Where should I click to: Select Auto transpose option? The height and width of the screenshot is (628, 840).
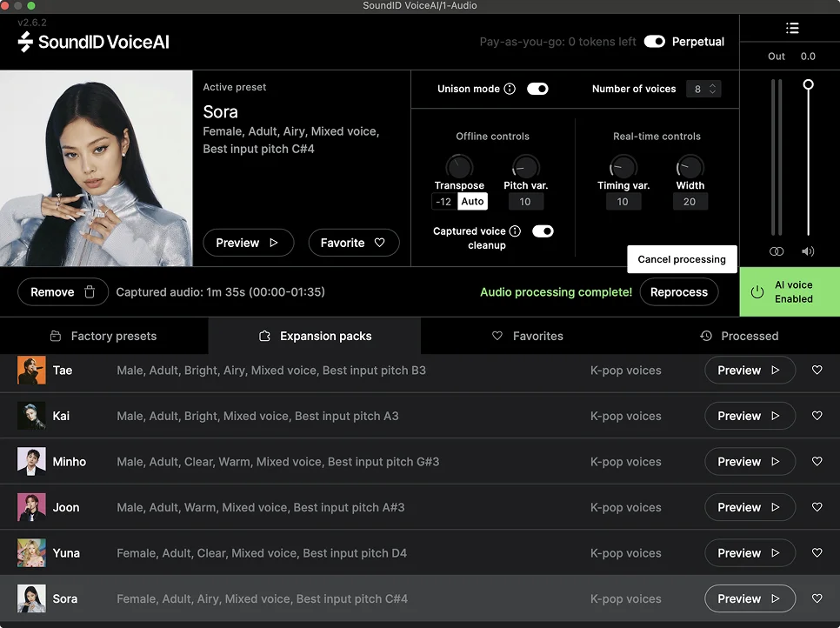click(x=472, y=202)
